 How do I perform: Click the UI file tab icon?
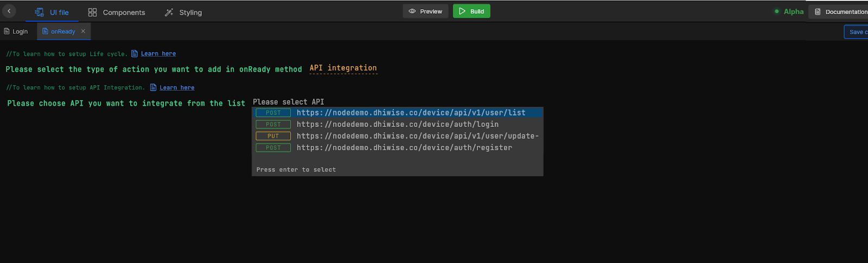[40, 12]
